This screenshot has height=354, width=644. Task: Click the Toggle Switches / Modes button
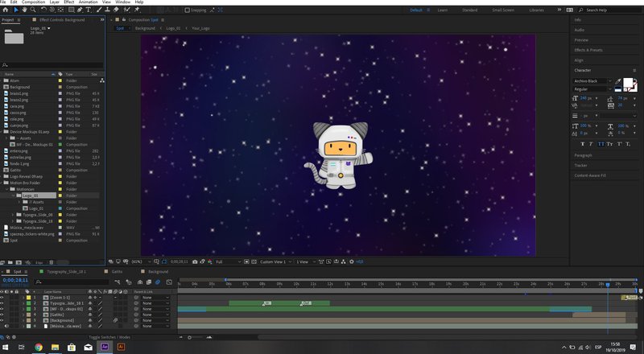tap(109, 337)
